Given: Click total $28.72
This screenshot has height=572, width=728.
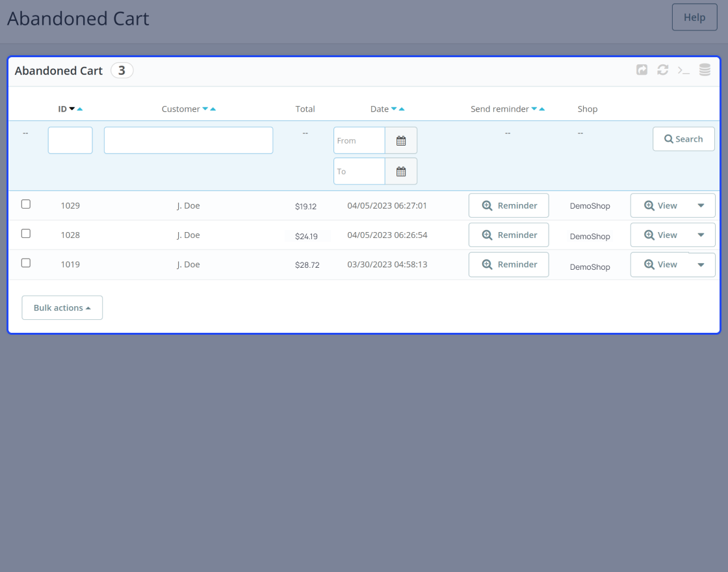Looking at the screenshot, I should [x=307, y=265].
